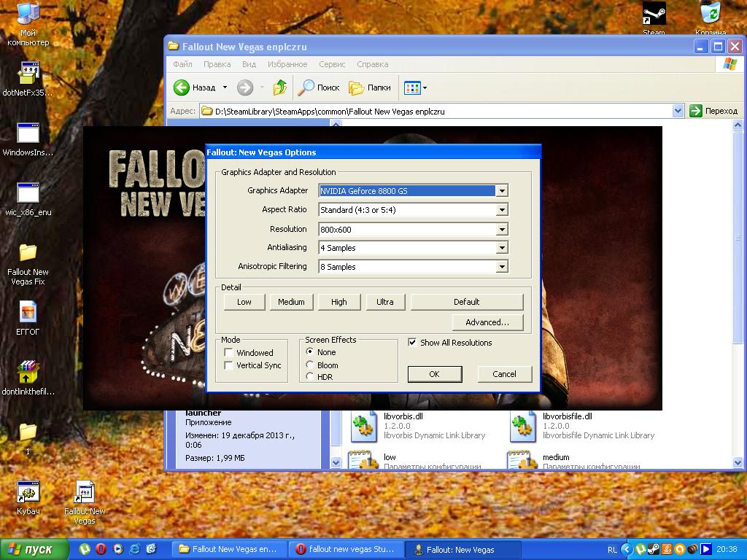The image size is (747, 560).
Task: Select the dontlinkthefil... archive icon
Action: [x=28, y=372]
